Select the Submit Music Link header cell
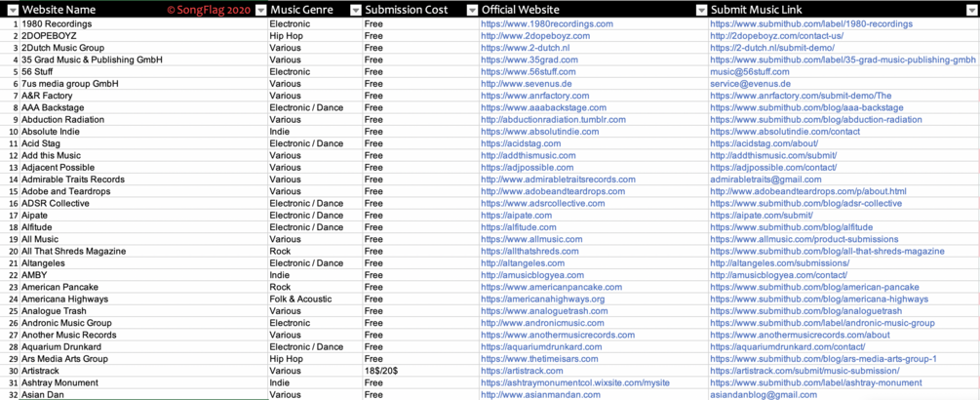The image size is (980, 400). point(844,10)
